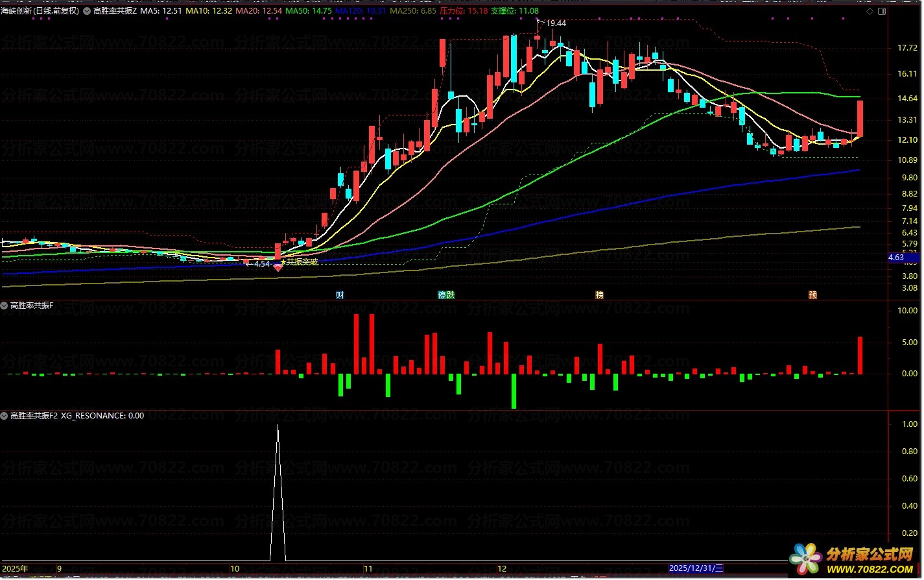
Task: Click the 财 financial event marker
Action: [340, 295]
